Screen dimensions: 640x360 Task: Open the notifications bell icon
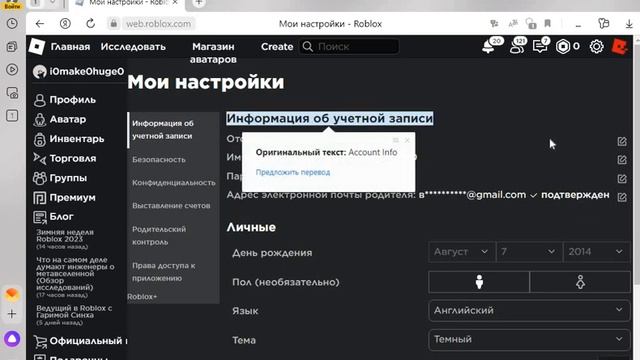(x=488, y=47)
